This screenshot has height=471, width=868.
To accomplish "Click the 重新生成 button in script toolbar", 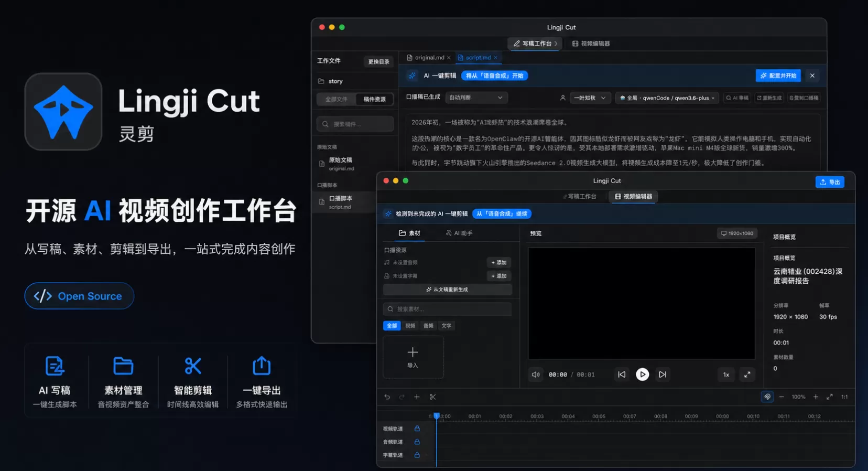I will [x=769, y=98].
